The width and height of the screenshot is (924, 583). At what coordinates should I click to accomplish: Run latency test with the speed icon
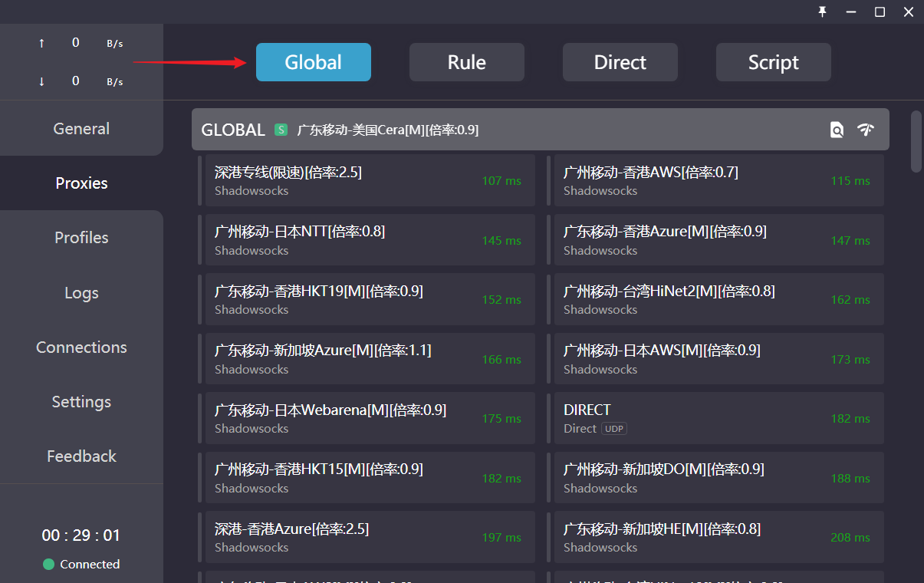tap(866, 130)
